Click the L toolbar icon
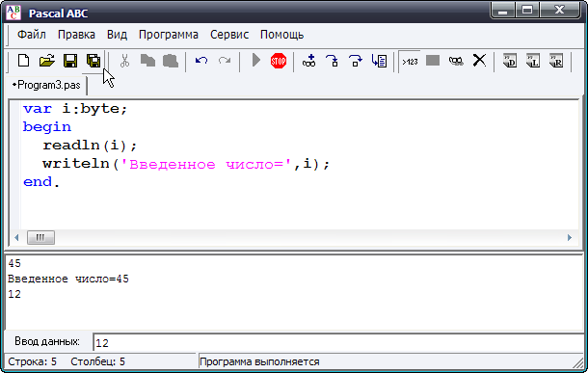 pos(533,61)
